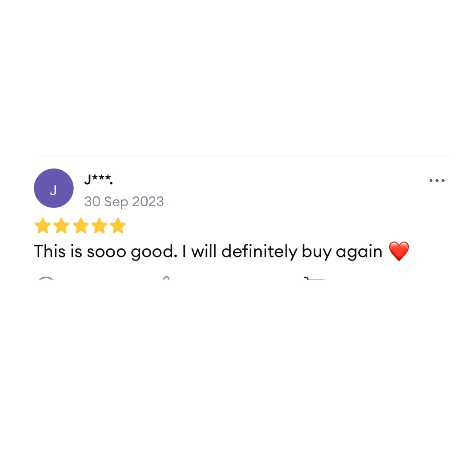
Task: Select the fourth rating star
Action: click(x=100, y=226)
